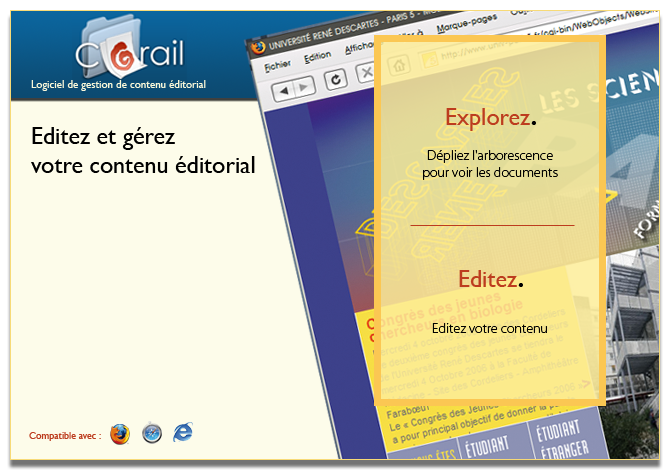Click the Firefox compatibility icon

point(120,434)
